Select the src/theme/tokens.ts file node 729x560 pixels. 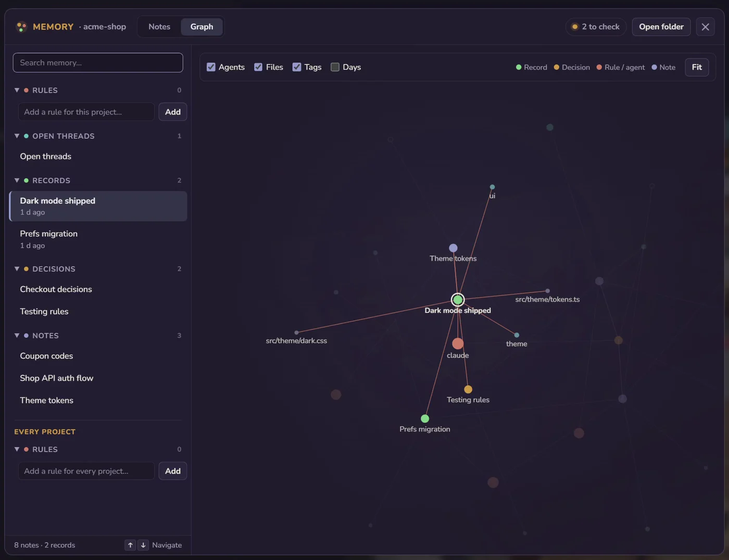(x=547, y=291)
